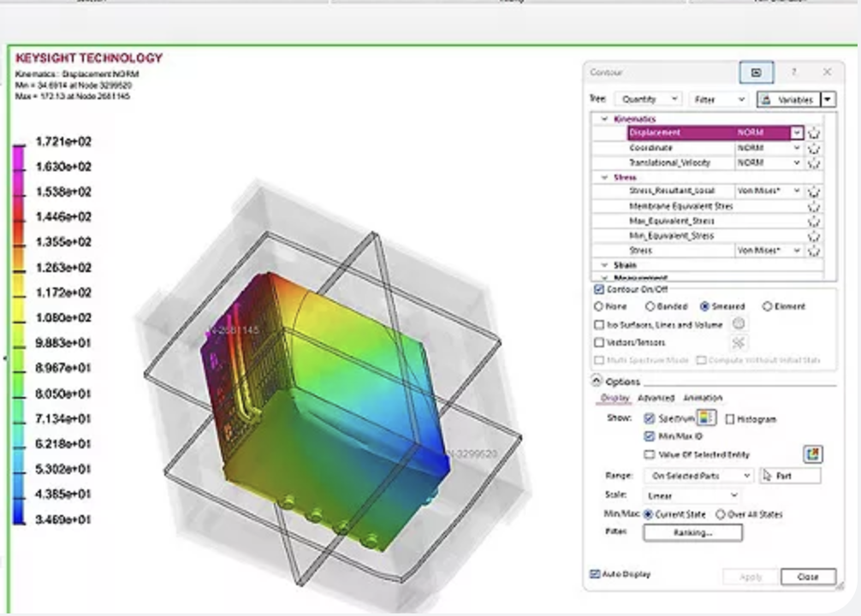Click the Variables icon button
Screen dimensions: 861x616
(x=789, y=99)
